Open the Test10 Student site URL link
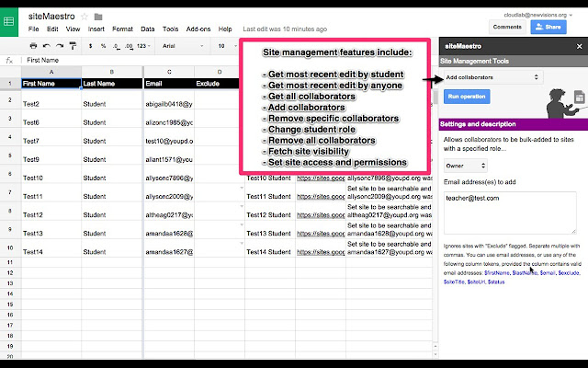 pyautogui.click(x=321, y=178)
